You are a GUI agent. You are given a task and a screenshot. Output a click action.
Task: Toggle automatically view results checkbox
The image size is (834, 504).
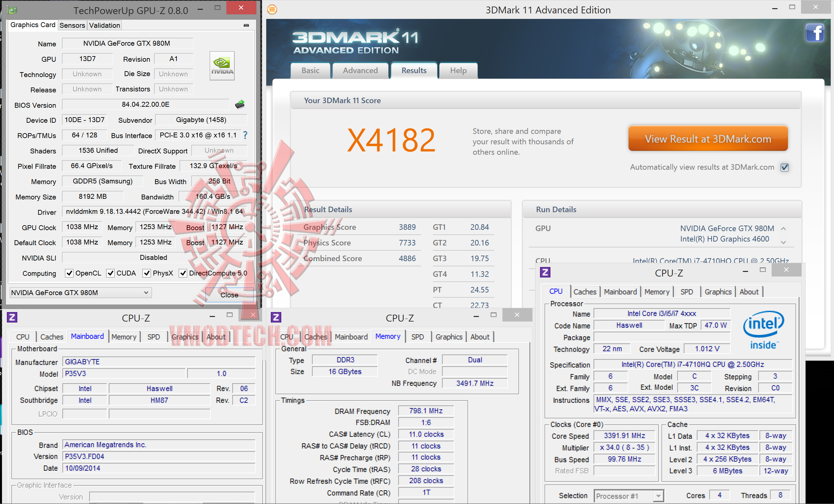784,167
